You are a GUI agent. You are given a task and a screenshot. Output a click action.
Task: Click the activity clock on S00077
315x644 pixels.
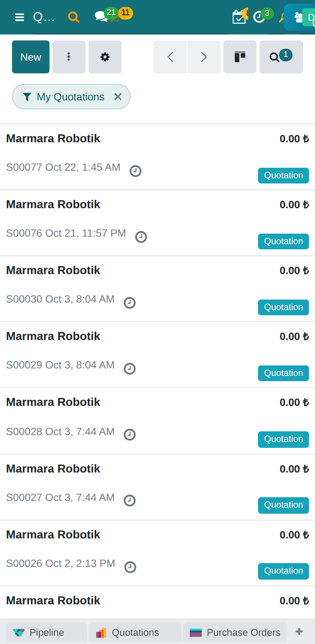[x=135, y=171]
